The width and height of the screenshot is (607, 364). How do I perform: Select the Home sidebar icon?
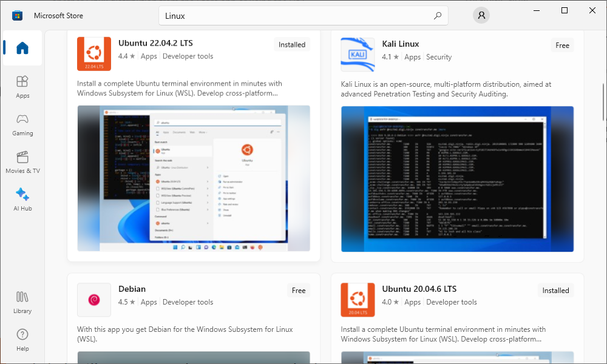pyautogui.click(x=22, y=48)
